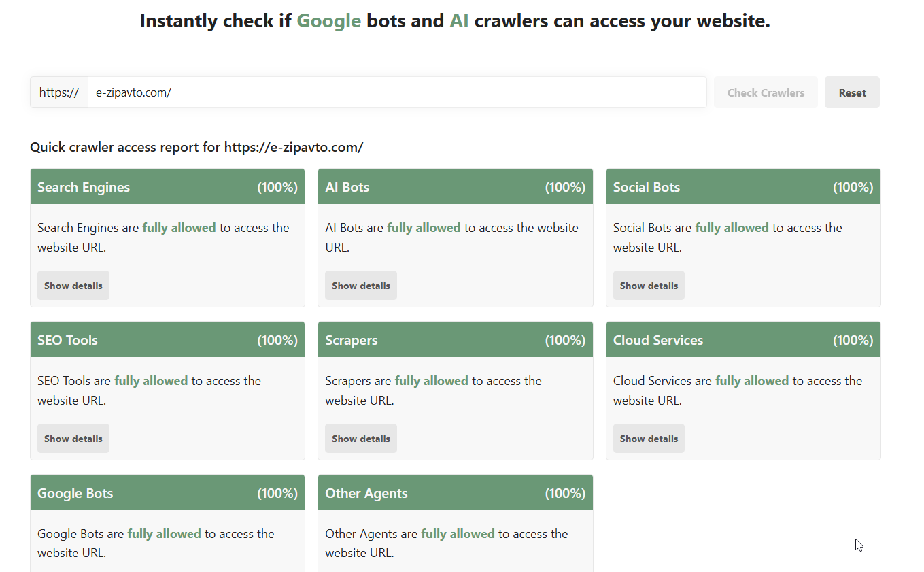Image resolution: width=924 pixels, height=572 pixels.
Task: Show details for Scrapers
Action: click(361, 439)
